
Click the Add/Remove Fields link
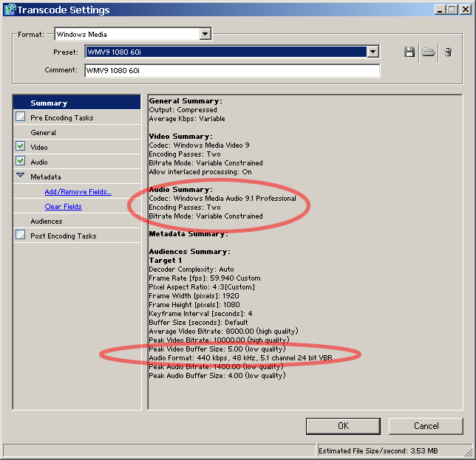(78, 192)
